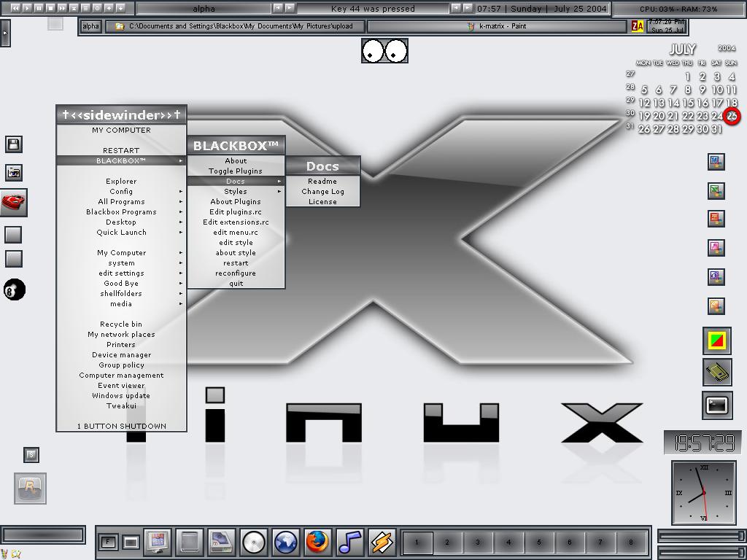The height and width of the screenshot is (560, 747).
Task: Click the green and red square icon
Action: [717, 340]
